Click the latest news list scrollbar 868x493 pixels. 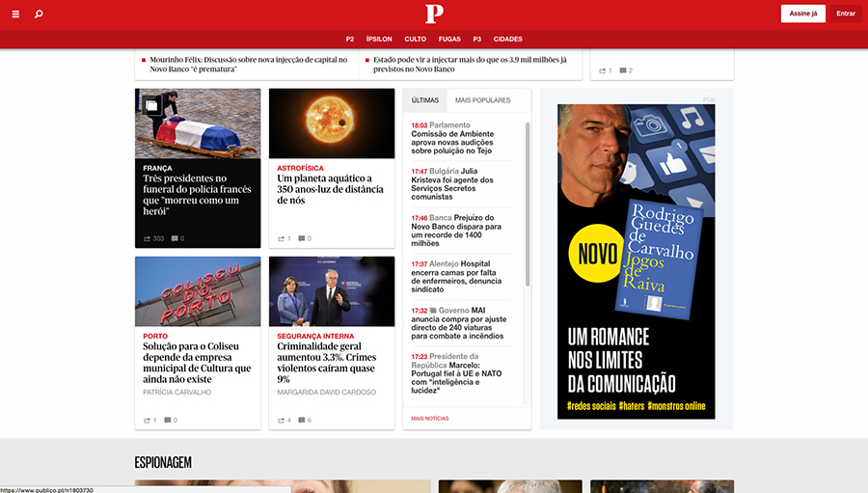(527, 203)
